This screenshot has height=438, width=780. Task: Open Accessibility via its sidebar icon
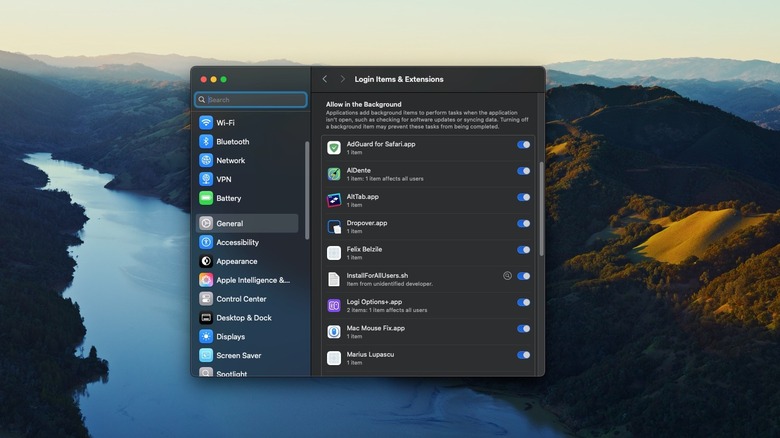pos(206,242)
